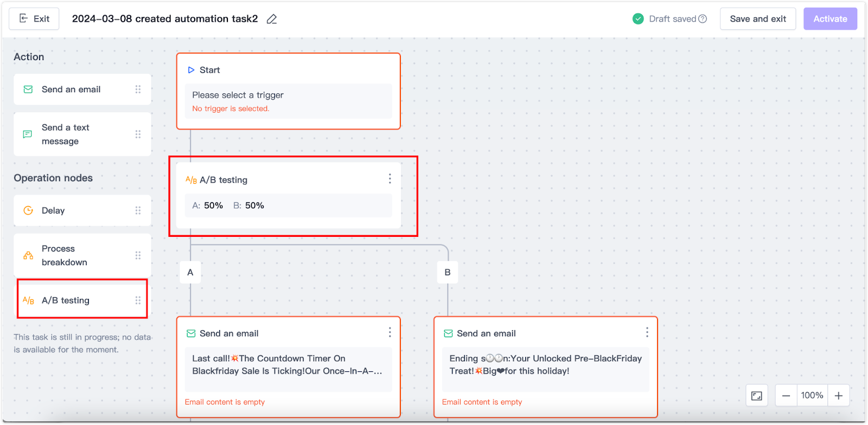
Task: Open three-dot menu on branch A email node
Action: (390, 332)
